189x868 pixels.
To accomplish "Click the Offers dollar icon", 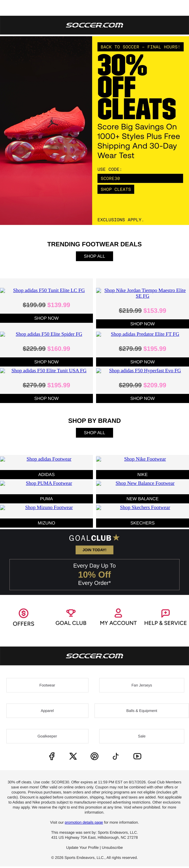I will (24, 613).
